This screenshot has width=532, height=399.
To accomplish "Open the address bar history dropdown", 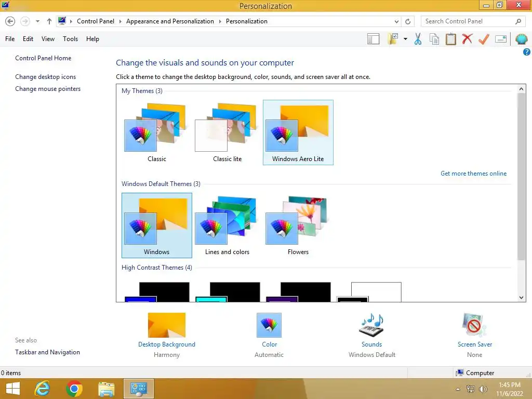I will [396, 21].
